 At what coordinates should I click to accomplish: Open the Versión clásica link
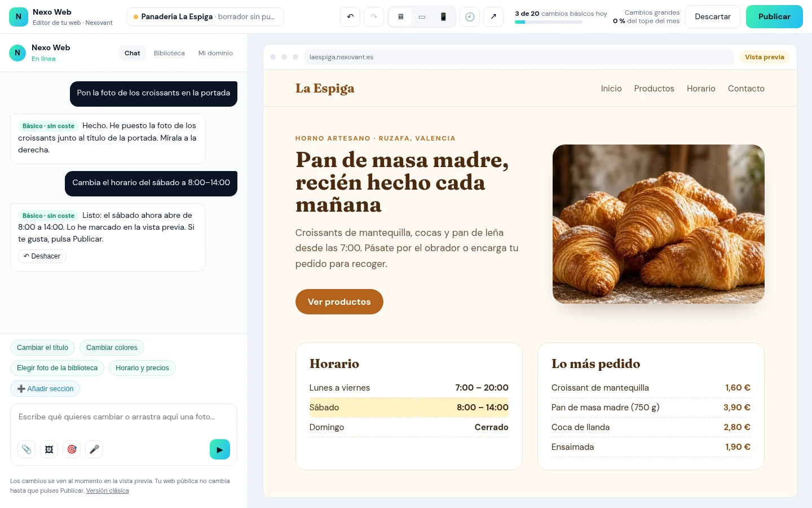(107, 491)
